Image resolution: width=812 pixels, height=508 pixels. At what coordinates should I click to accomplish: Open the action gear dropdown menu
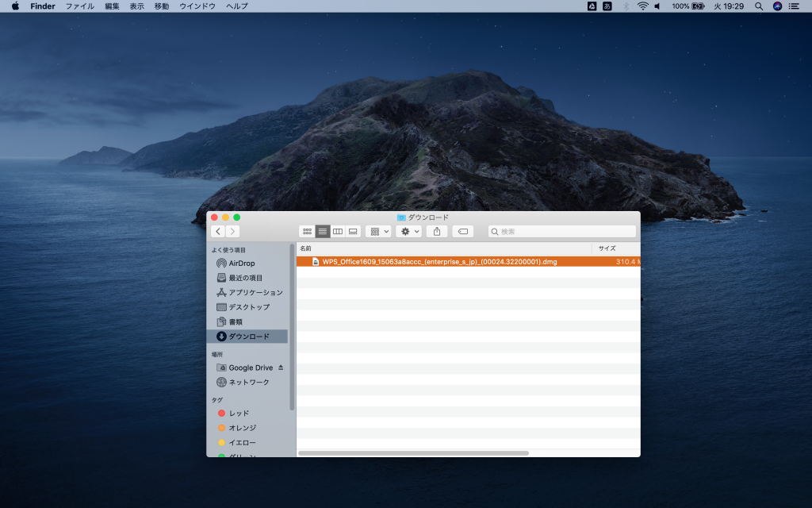tap(408, 231)
